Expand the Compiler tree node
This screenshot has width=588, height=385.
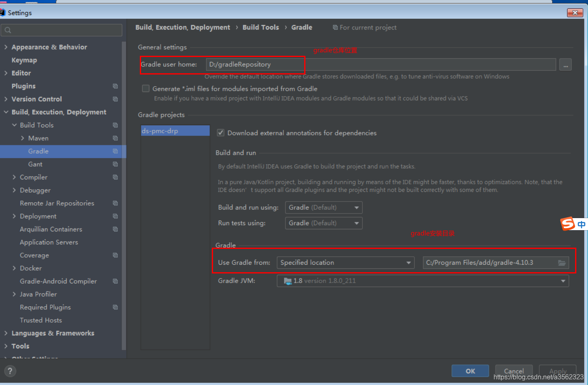click(14, 177)
